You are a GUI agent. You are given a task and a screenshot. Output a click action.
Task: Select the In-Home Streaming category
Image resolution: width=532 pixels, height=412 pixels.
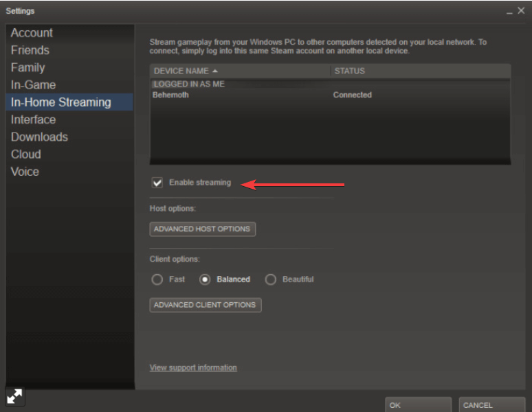coord(69,102)
